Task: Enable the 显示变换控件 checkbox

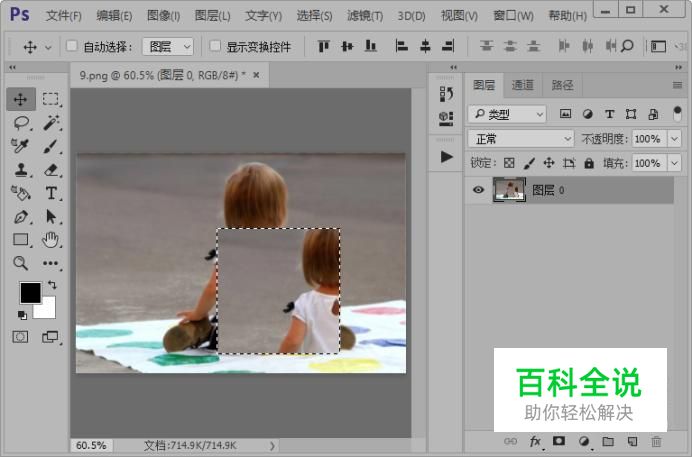Action: click(215, 46)
